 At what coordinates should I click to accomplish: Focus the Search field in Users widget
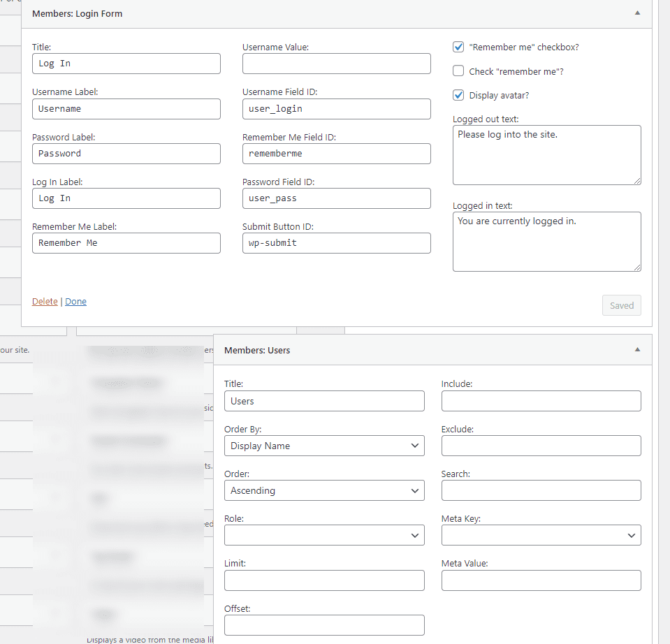point(541,490)
